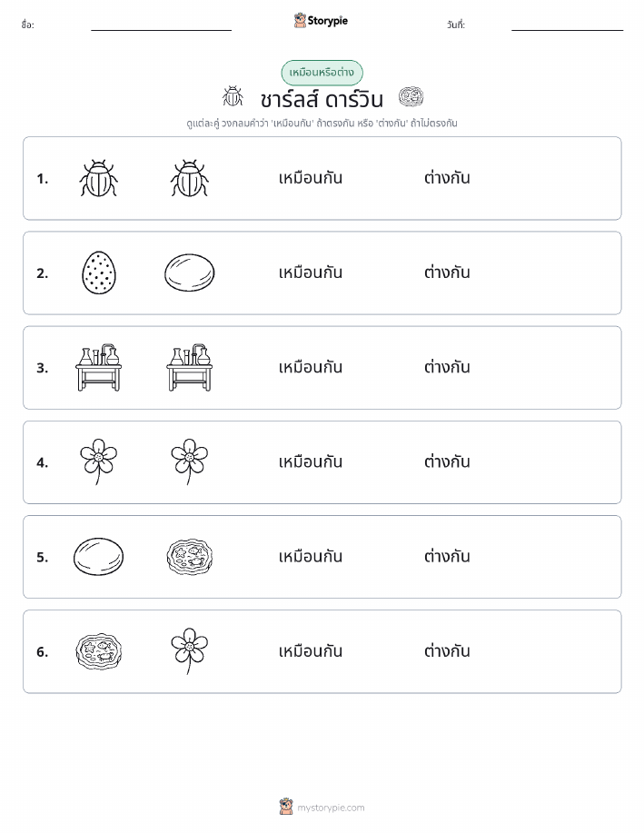644x833 pixels.
Task: Select 'ต่างกัน' for question 2
Action: (x=447, y=273)
